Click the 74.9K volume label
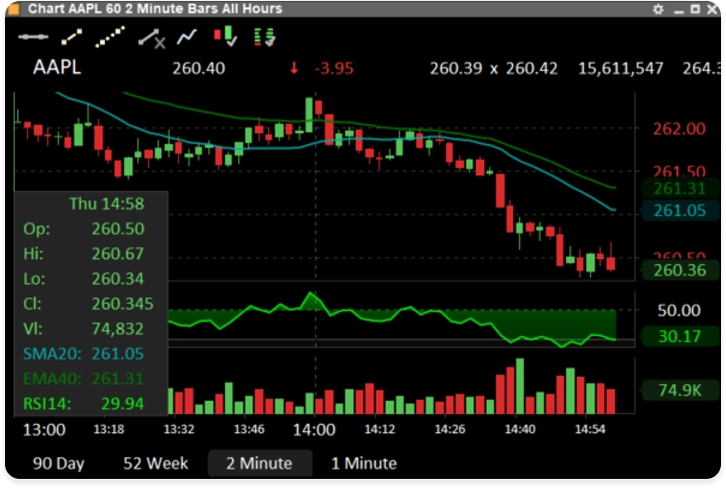This screenshot has height=488, width=726. point(680,390)
